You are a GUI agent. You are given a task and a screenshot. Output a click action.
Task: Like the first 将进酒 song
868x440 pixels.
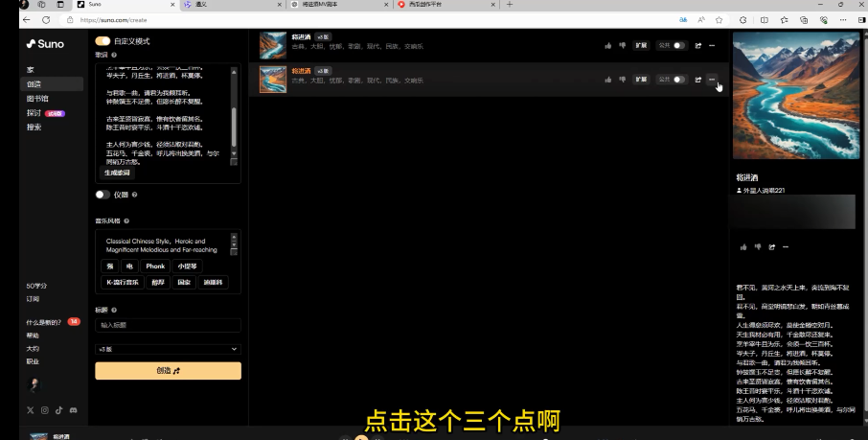pos(608,45)
